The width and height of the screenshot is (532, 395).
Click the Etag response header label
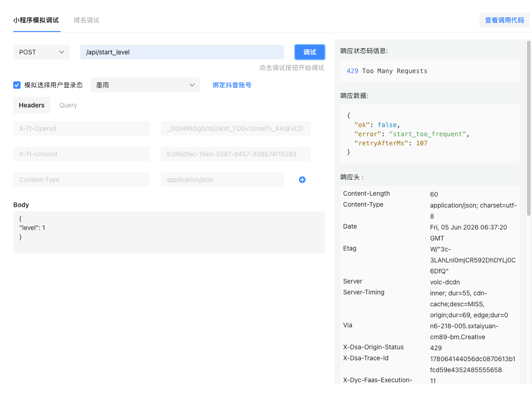pos(349,248)
